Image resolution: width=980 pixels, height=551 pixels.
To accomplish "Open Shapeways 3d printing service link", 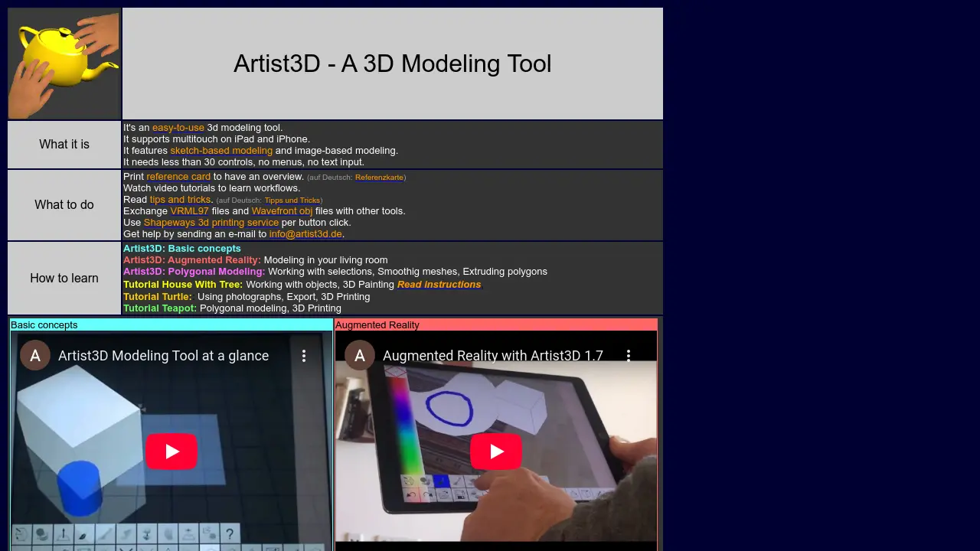I will pos(211,223).
